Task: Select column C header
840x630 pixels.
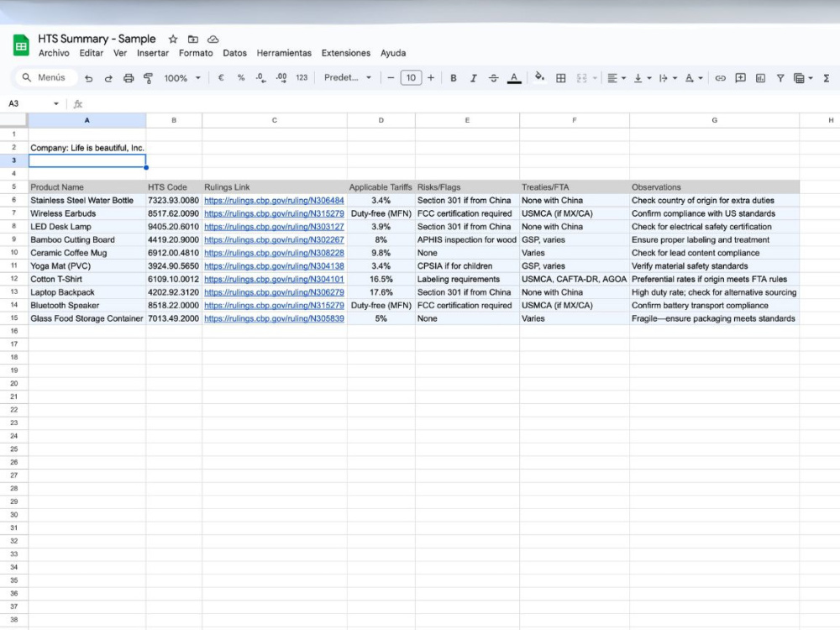Action: (x=275, y=120)
